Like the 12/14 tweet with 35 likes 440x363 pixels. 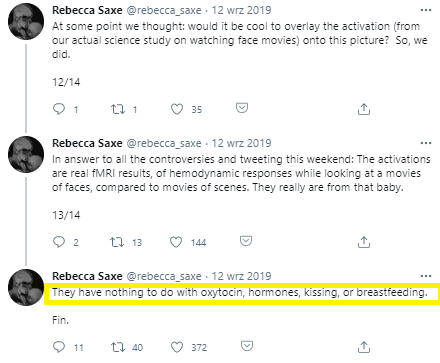coord(177,109)
